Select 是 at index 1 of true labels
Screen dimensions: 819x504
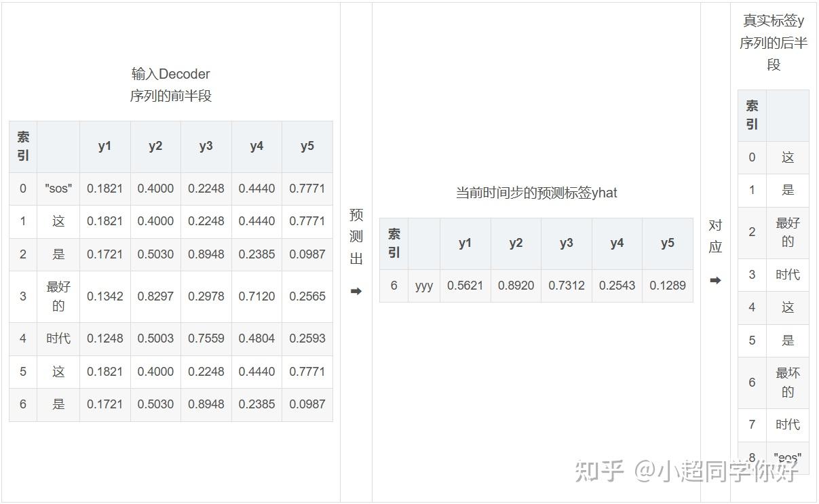pyautogui.click(x=788, y=191)
